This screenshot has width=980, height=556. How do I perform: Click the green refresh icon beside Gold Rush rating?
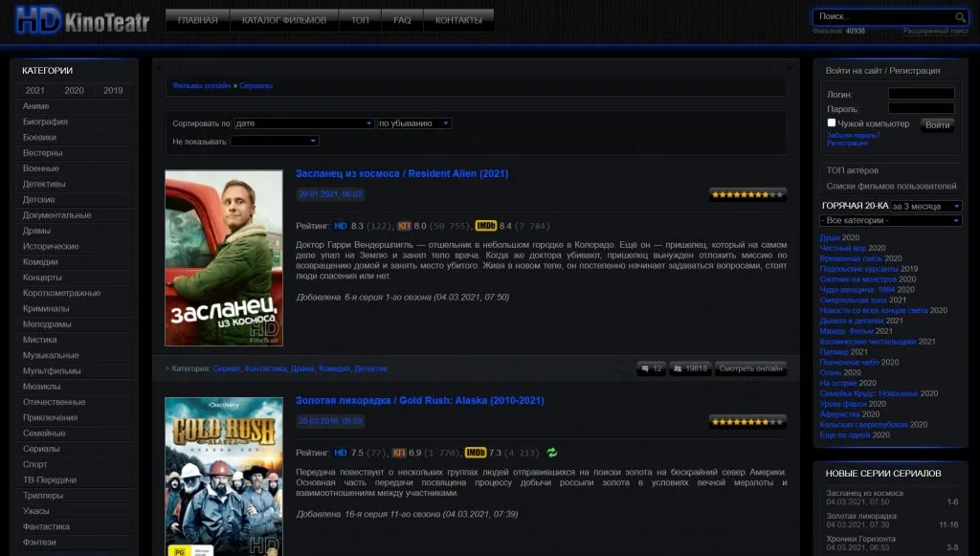(552, 452)
